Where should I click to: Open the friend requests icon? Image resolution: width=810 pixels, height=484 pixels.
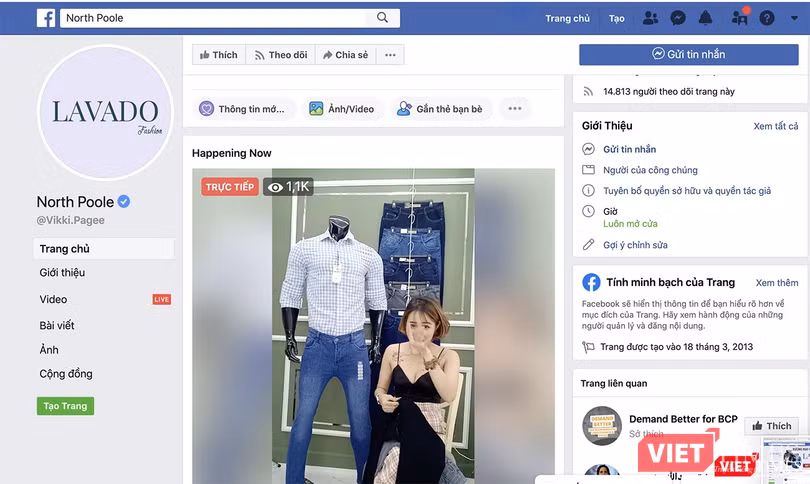(x=650, y=18)
